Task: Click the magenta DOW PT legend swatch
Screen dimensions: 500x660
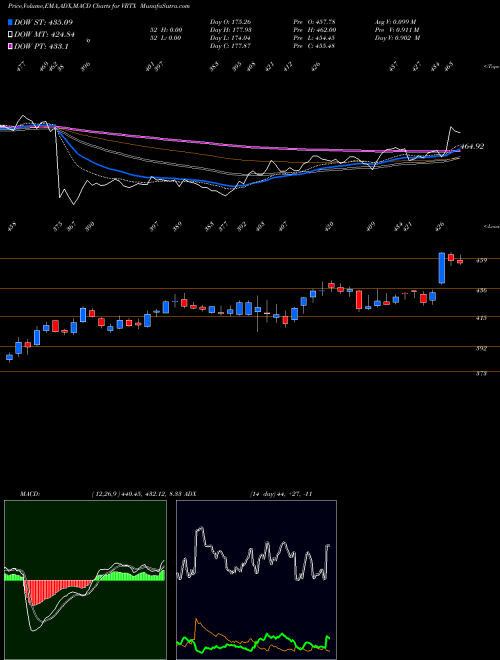Action: tap(10, 46)
